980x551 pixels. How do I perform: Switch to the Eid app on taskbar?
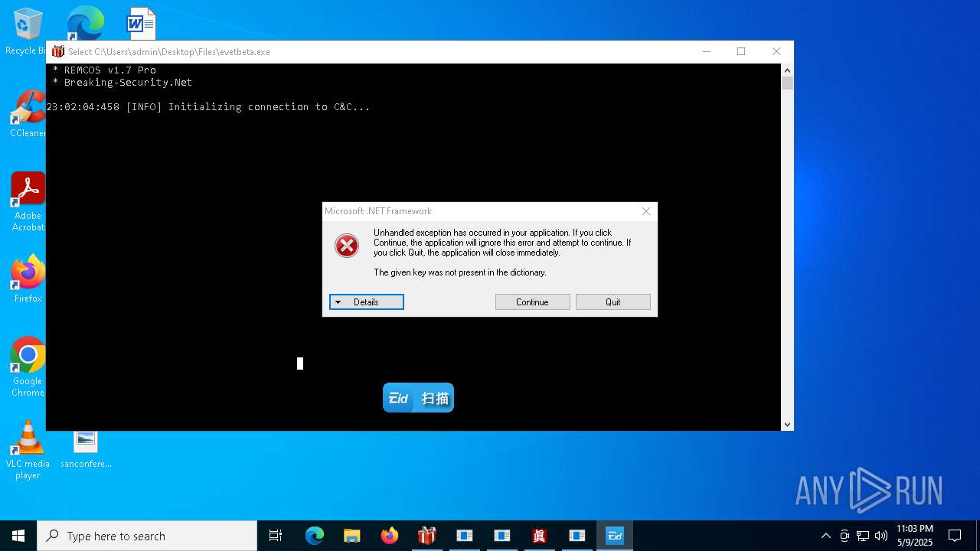615,536
